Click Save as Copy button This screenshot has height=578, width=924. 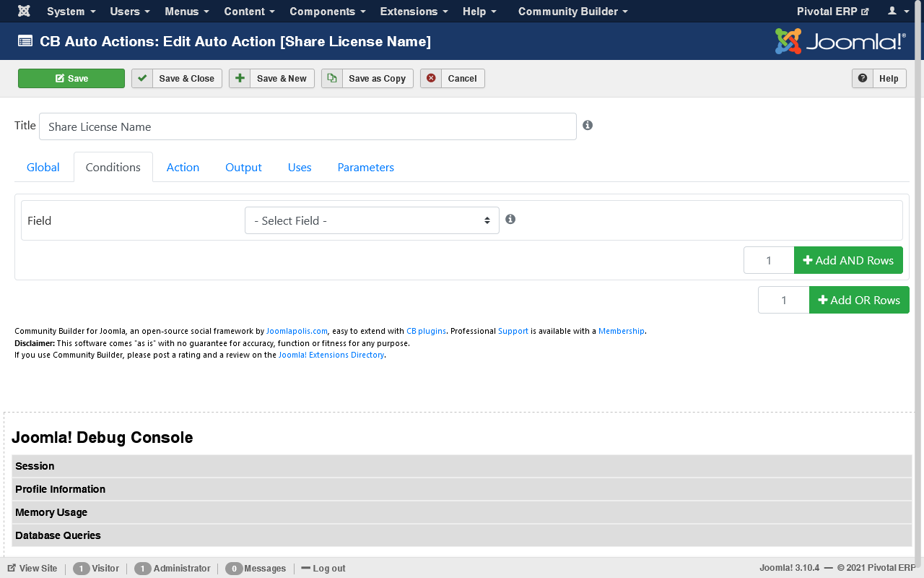pyautogui.click(x=367, y=78)
